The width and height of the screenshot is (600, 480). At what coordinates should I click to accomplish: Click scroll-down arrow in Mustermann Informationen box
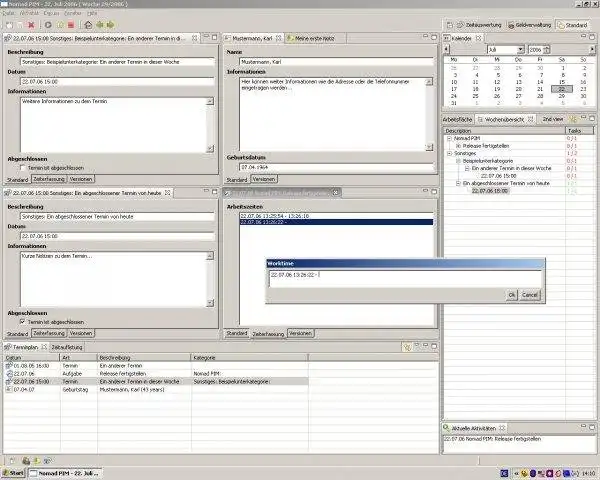coord(429,147)
